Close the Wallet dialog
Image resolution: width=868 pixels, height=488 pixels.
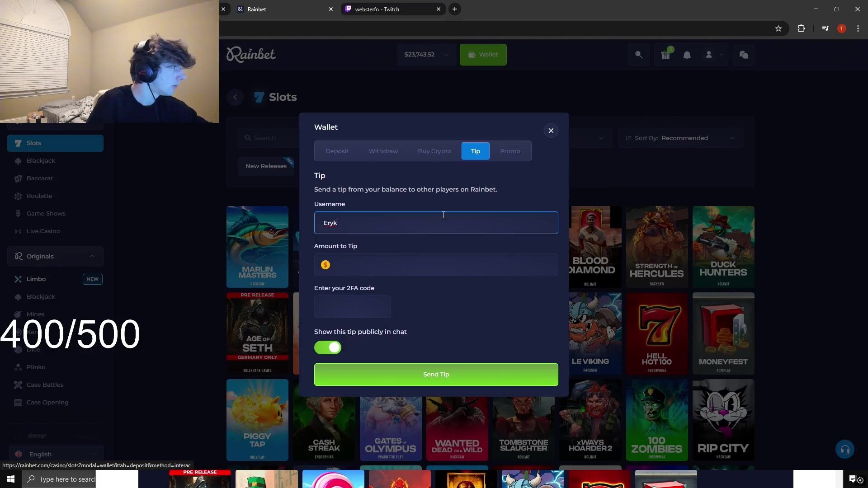[551, 131]
